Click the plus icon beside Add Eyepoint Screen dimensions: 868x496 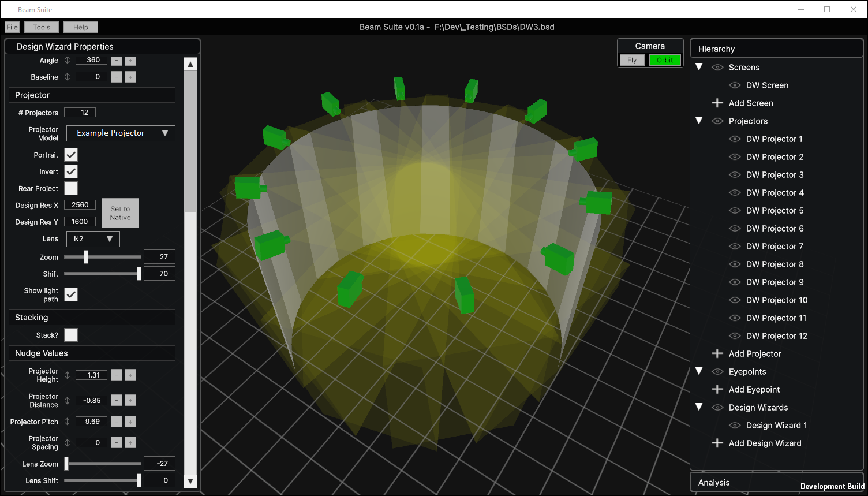(x=717, y=389)
